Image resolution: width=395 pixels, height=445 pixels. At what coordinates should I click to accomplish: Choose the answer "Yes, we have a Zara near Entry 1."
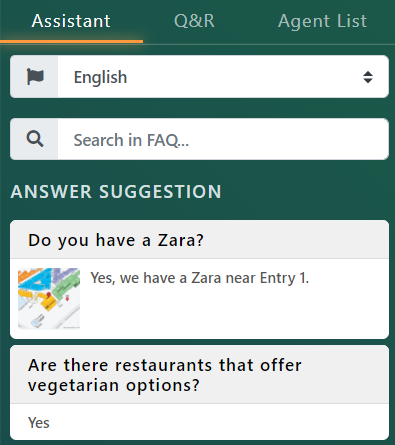pyautogui.click(x=199, y=278)
